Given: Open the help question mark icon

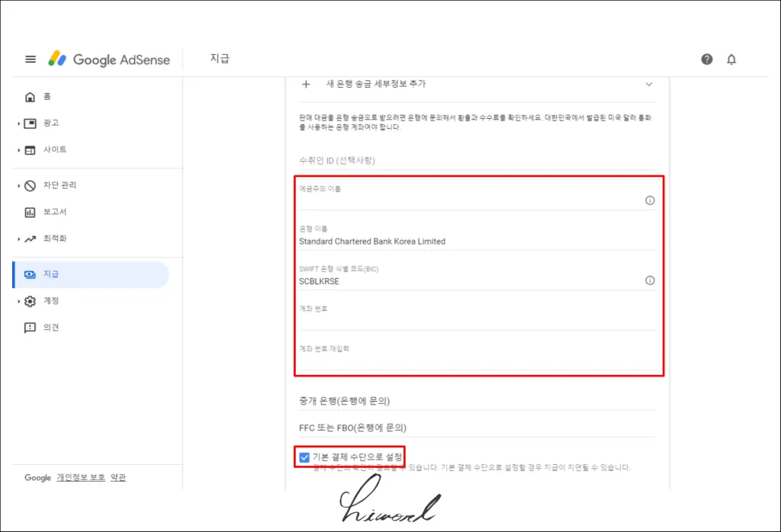Looking at the screenshot, I should (x=707, y=59).
